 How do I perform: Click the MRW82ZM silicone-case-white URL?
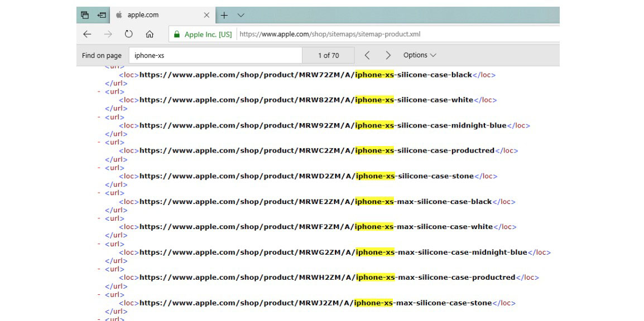click(x=306, y=100)
